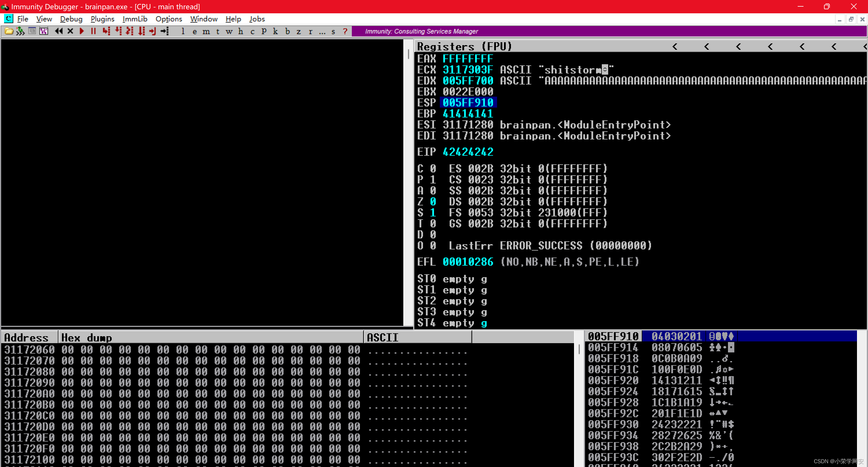Restart the program with rewind icon
This screenshot has width=868, height=467.
tap(59, 31)
